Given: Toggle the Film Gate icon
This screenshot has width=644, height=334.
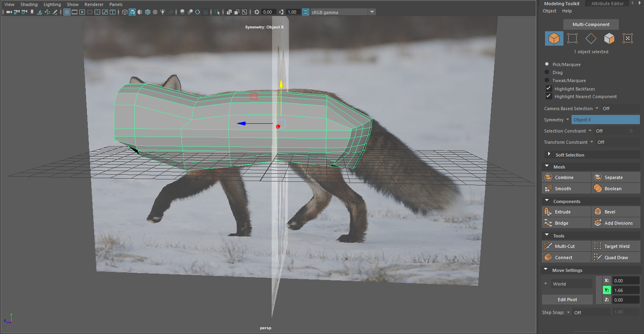Looking at the screenshot, I should click(x=75, y=12).
